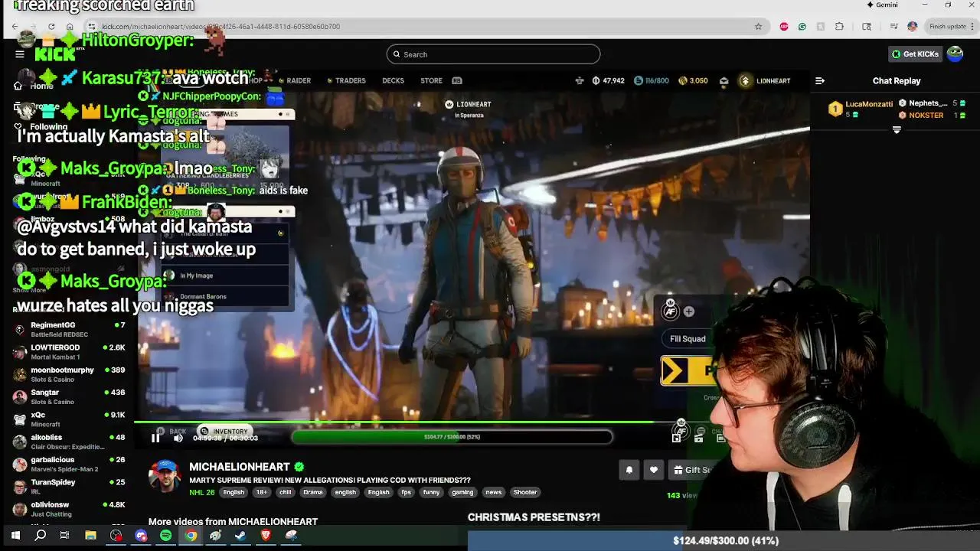
Task: Open LucaMonzatti's leaderboard entry
Action: (861, 109)
